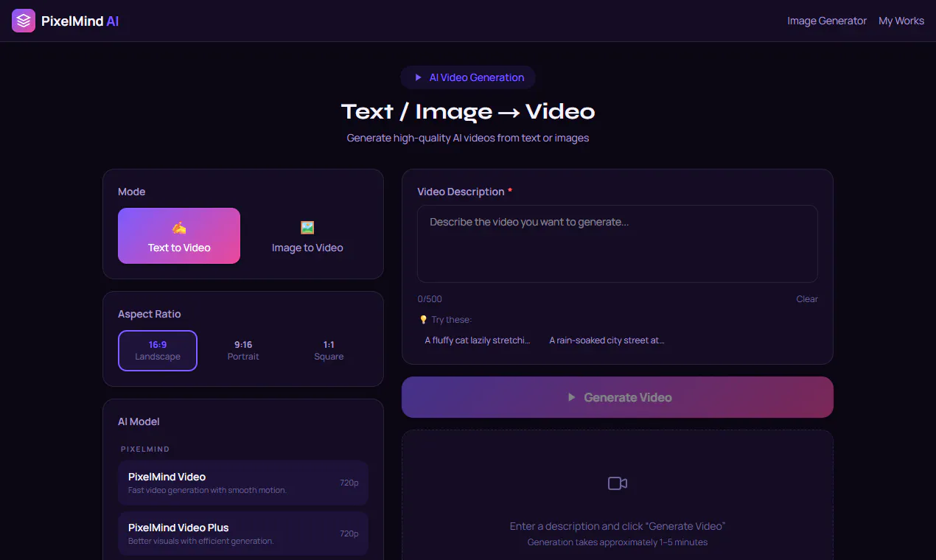Click the play icon in AI Video Generation badge

[418, 77]
